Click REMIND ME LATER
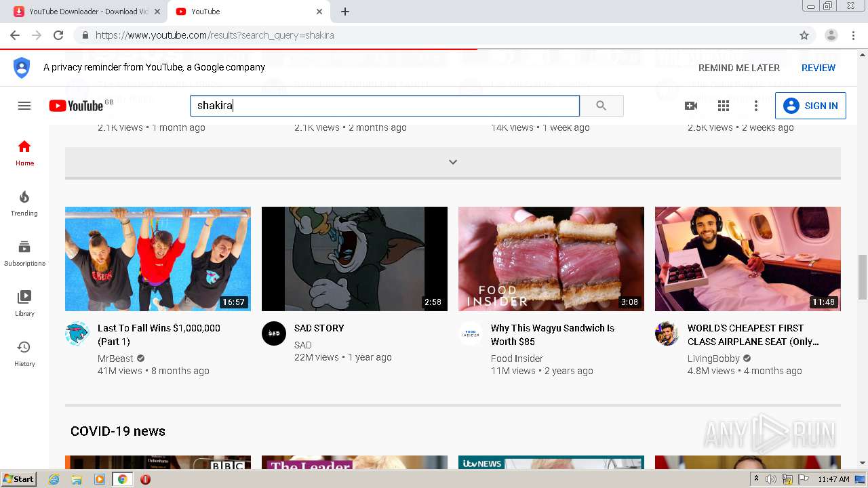This screenshot has width=868, height=488. 739,68
